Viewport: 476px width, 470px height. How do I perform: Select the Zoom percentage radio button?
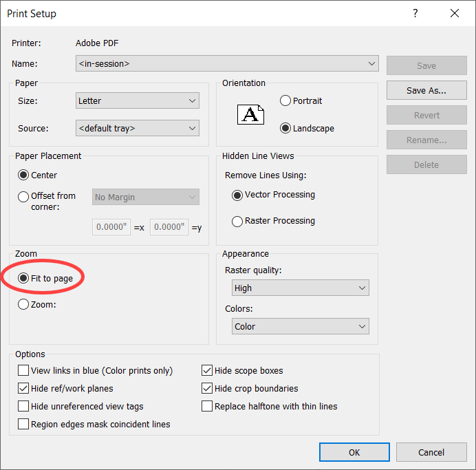click(24, 304)
